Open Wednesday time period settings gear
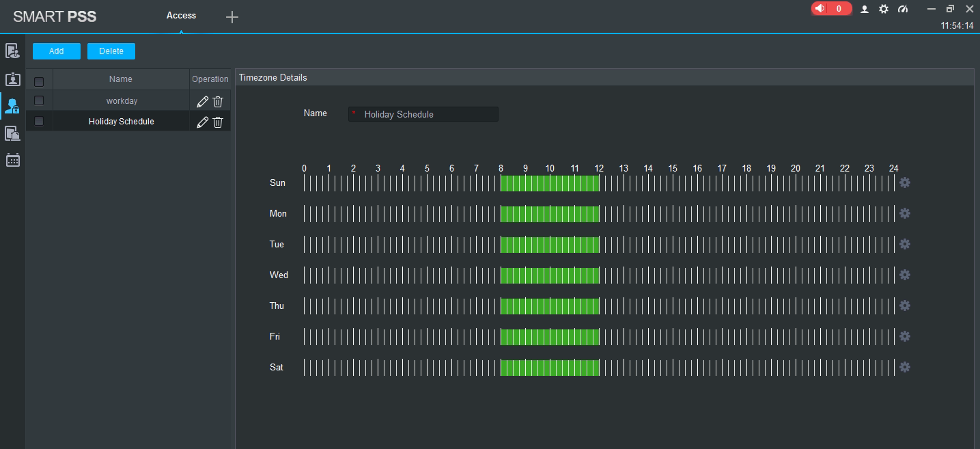The image size is (980, 449). [905, 275]
